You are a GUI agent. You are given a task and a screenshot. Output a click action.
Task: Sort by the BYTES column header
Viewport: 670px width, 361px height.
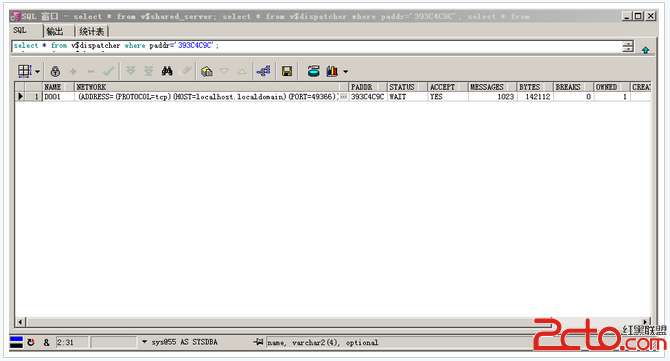tap(535, 87)
